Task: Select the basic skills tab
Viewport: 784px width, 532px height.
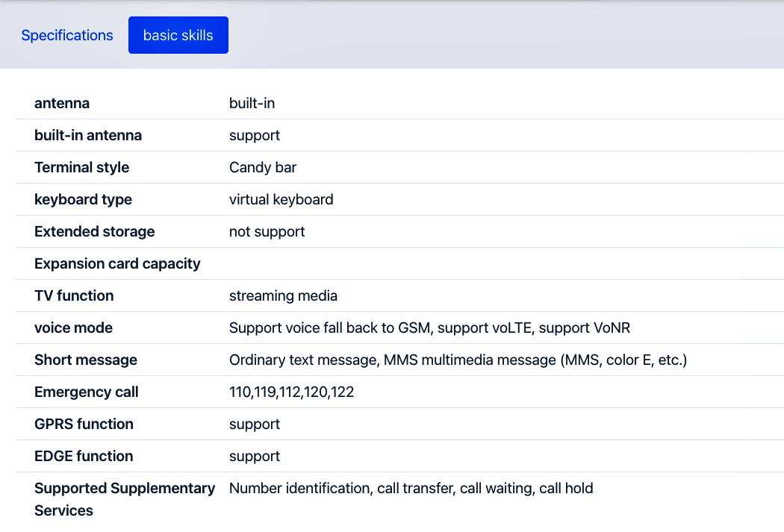Action: (178, 35)
